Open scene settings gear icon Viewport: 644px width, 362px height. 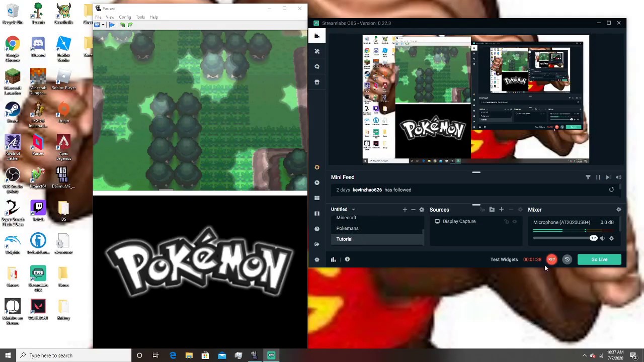422,210
